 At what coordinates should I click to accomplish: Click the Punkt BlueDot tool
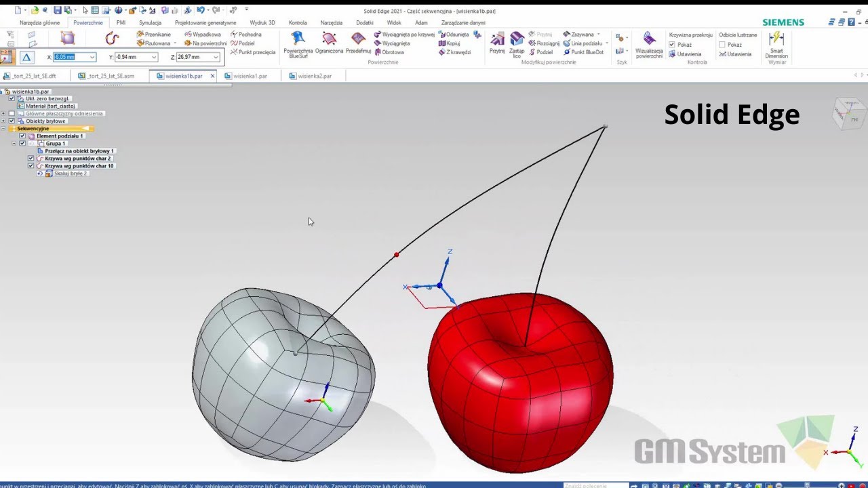tap(583, 52)
